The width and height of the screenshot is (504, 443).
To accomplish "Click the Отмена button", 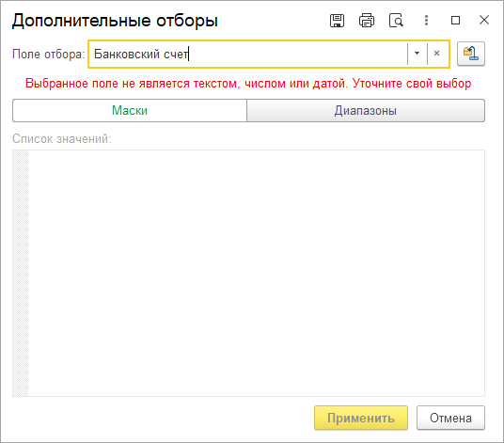I will coord(450,418).
